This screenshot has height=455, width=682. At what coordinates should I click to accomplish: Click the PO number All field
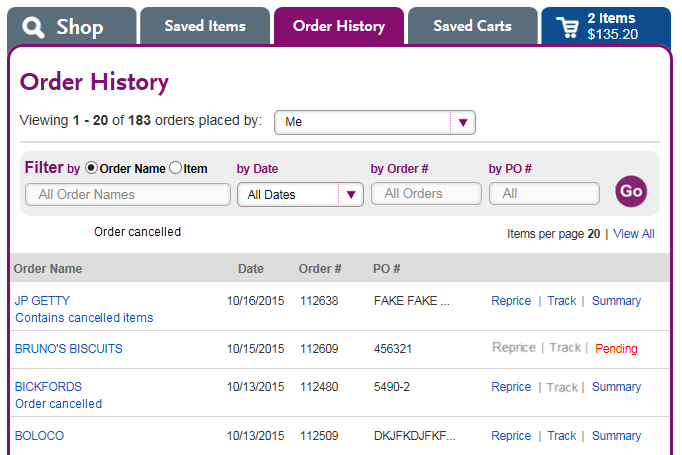coord(544,194)
